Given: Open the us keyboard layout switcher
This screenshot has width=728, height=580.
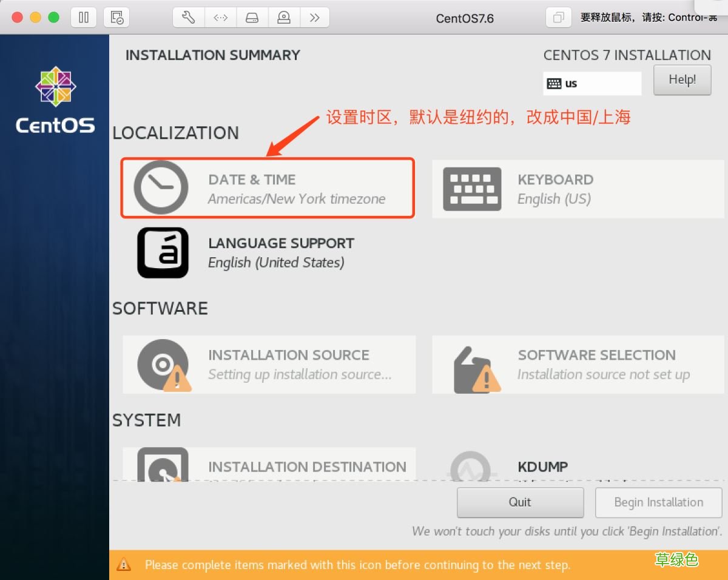Looking at the screenshot, I should click(x=592, y=83).
